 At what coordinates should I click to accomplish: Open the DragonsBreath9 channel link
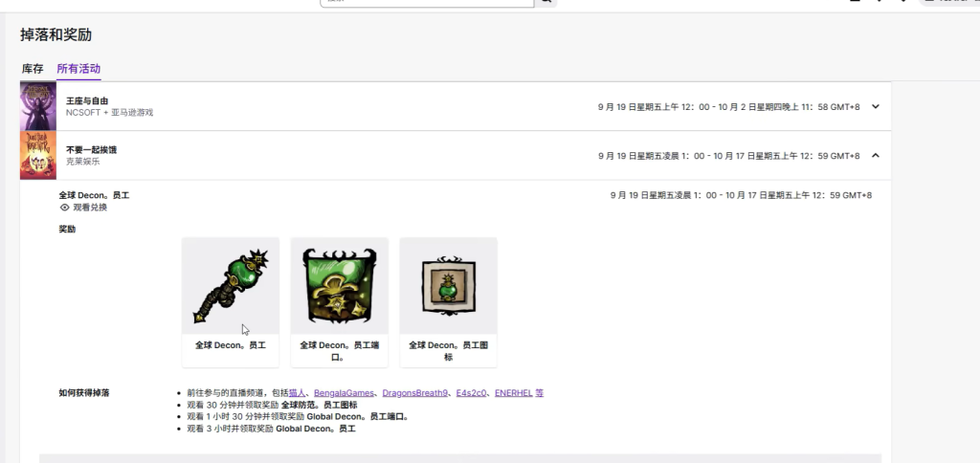click(415, 393)
